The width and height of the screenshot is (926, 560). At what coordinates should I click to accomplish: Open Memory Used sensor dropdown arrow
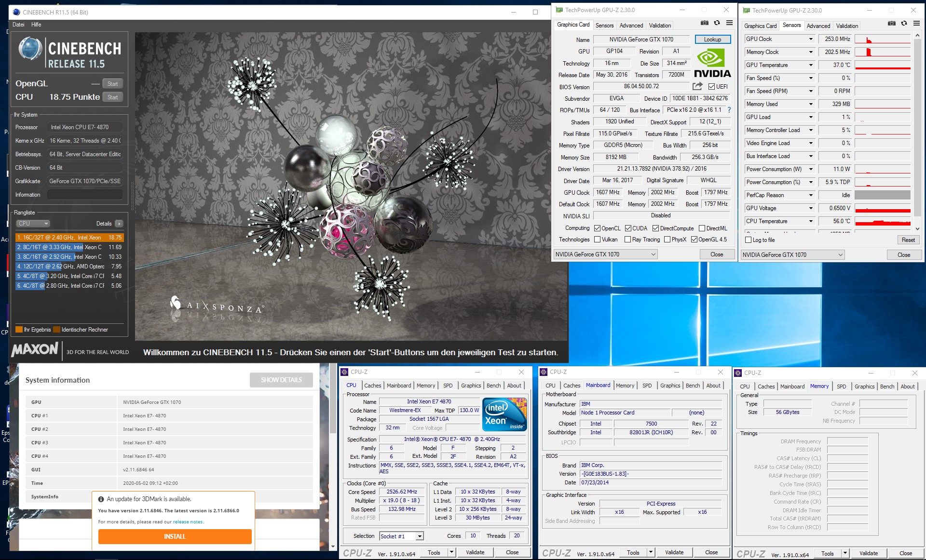(x=811, y=104)
